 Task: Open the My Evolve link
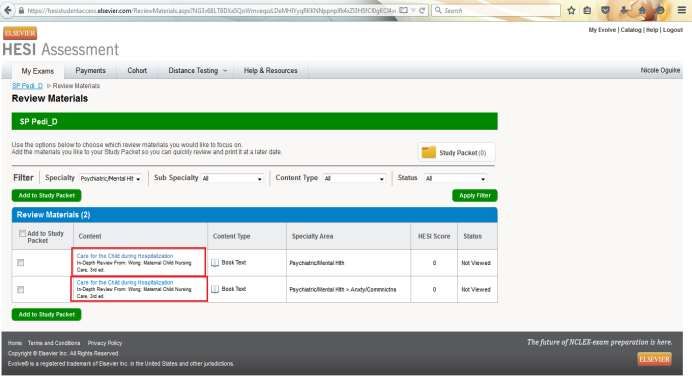point(602,30)
